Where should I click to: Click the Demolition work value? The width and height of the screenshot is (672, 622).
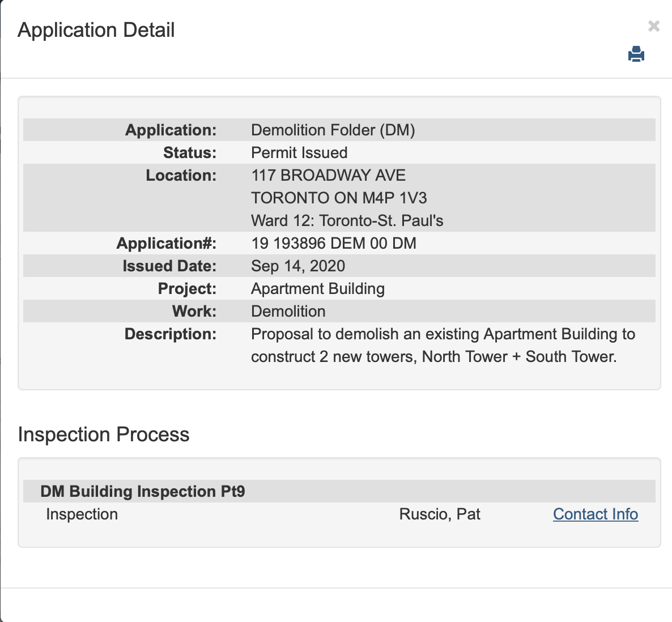pos(288,311)
